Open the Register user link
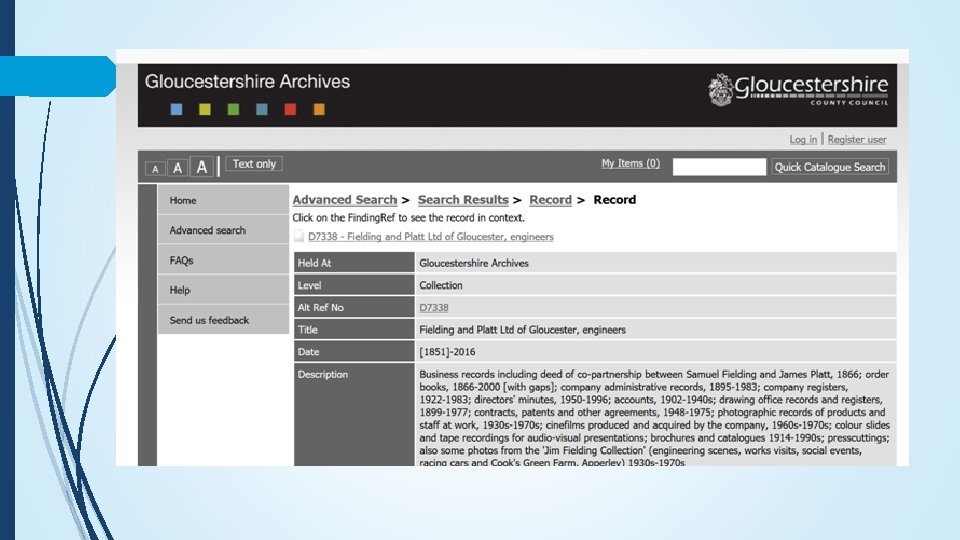Screen dimensions: 960x540 pos(857,140)
